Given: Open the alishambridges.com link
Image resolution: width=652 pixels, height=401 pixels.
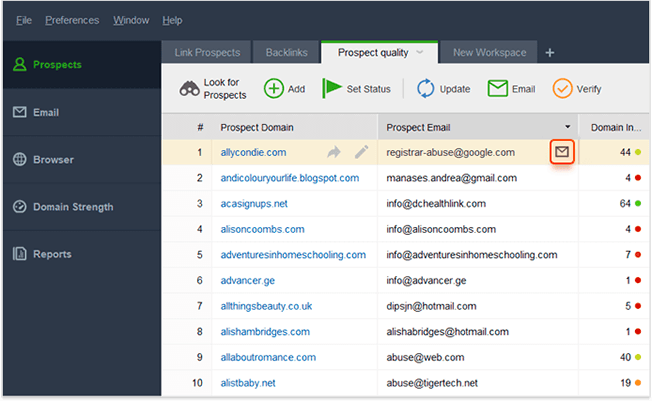Looking at the screenshot, I should click(265, 332).
